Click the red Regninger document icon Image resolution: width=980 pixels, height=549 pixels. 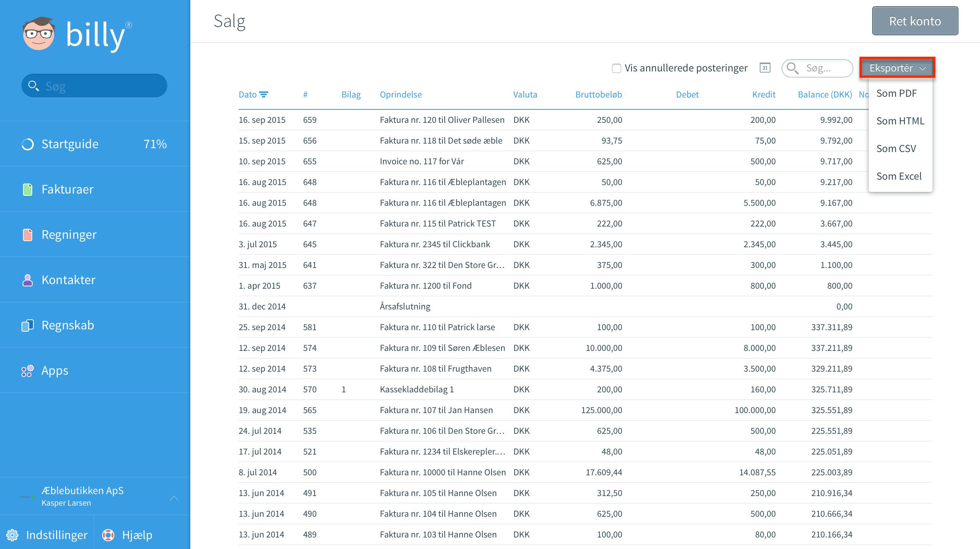tap(28, 235)
